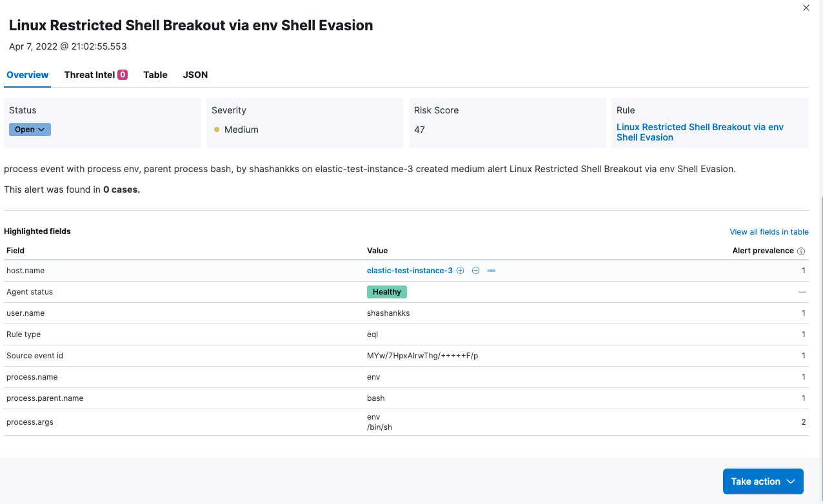Open the Threat Intel tab

pyautogui.click(x=95, y=75)
